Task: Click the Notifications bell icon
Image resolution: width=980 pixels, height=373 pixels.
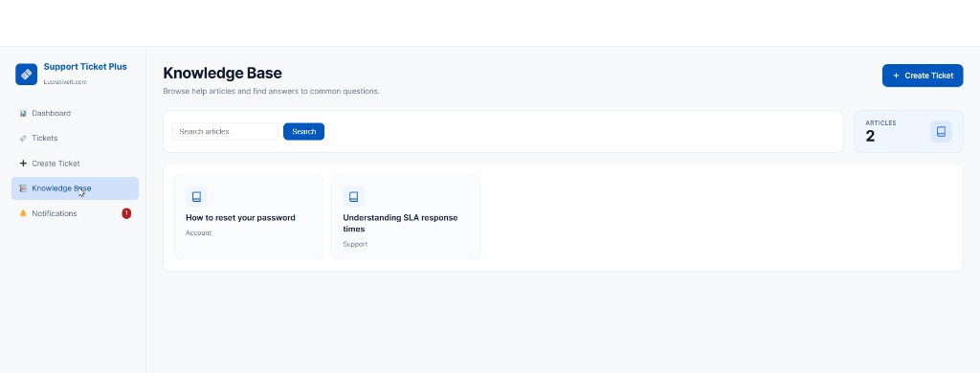Action: 23,213
